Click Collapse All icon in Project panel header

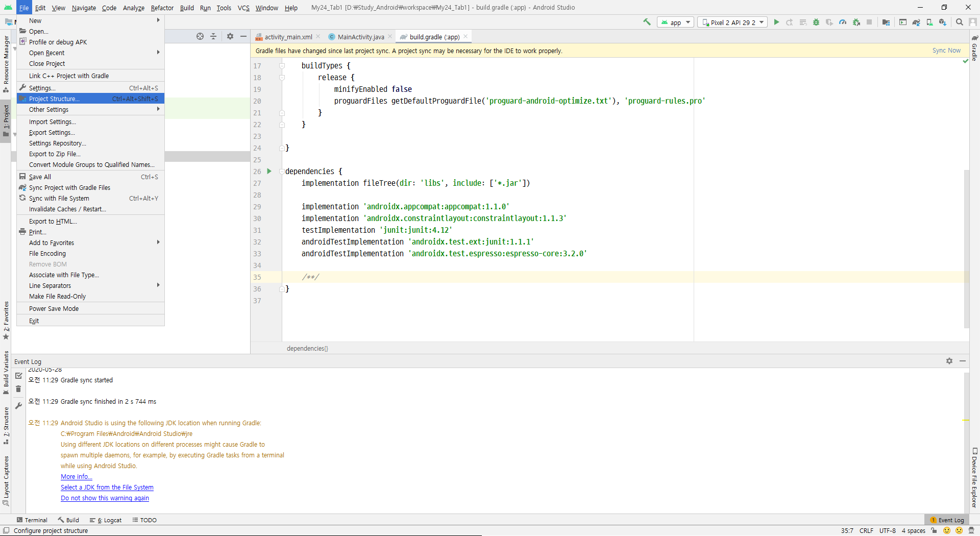[x=213, y=36]
